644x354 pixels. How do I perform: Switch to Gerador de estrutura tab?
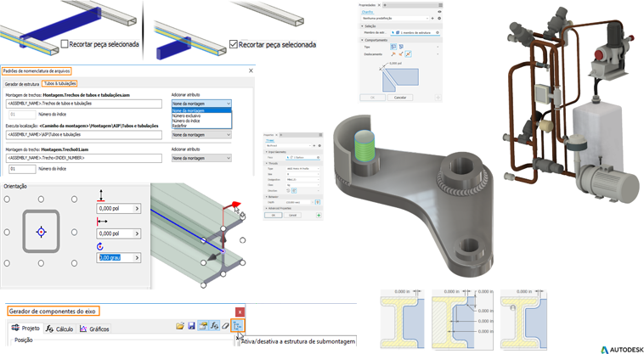[22, 84]
